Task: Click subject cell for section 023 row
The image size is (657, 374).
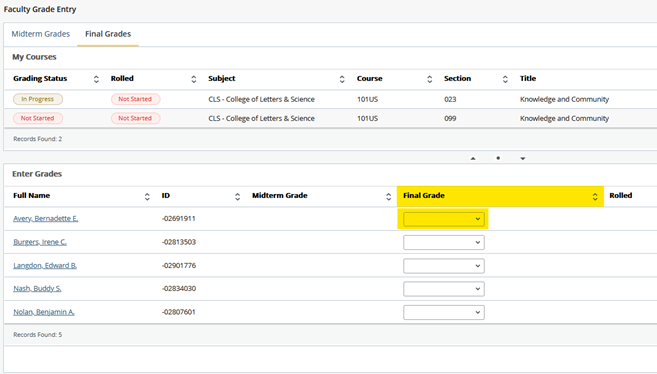Action: click(x=261, y=99)
